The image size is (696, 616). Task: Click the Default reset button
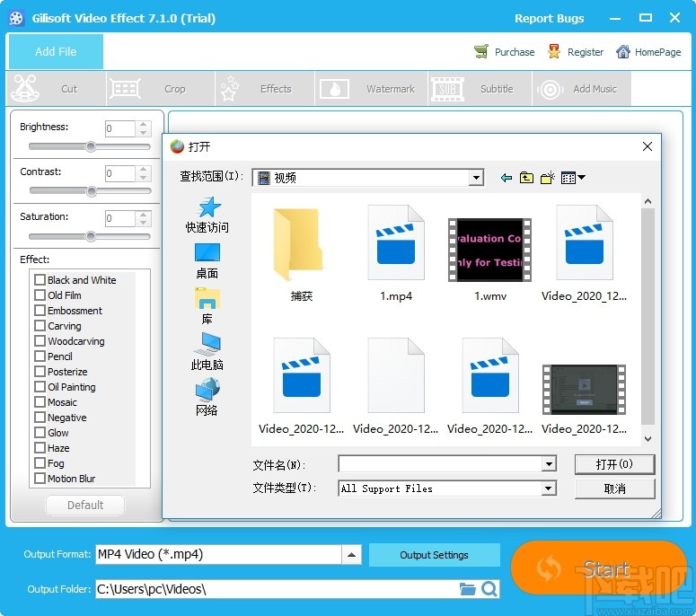point(85,505)
